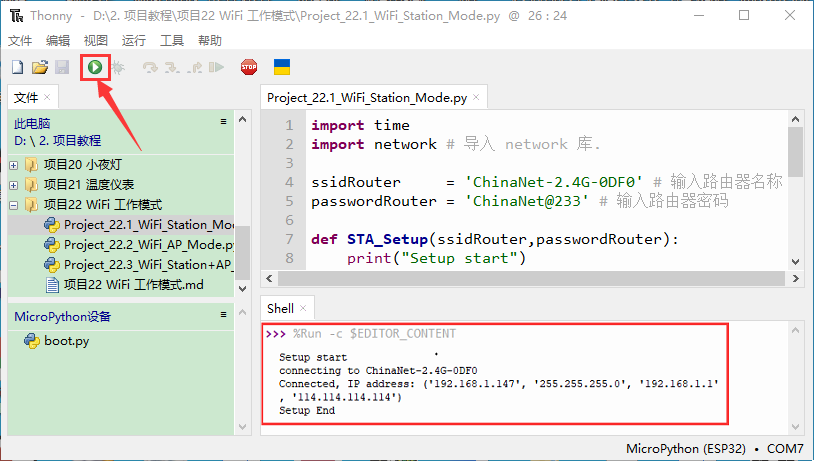
Task: Close the 文件 panel tab
Action: [47, 97]
